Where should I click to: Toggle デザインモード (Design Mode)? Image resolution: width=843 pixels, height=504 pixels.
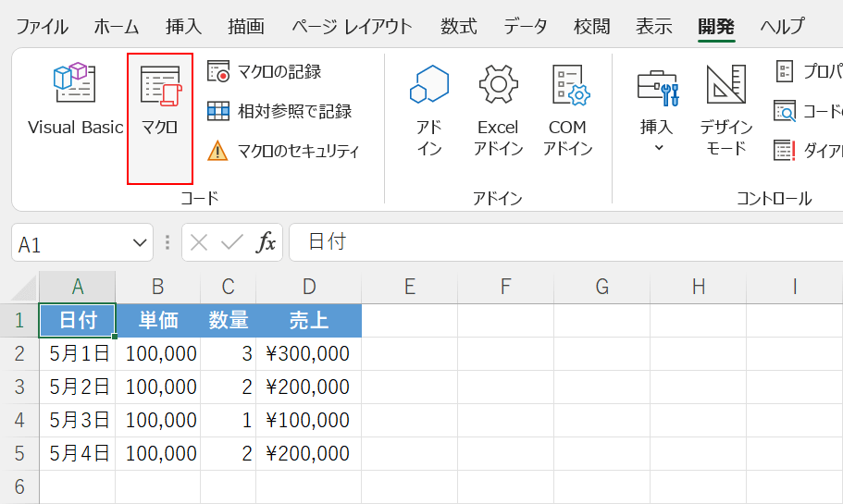(x=726, y=102)
